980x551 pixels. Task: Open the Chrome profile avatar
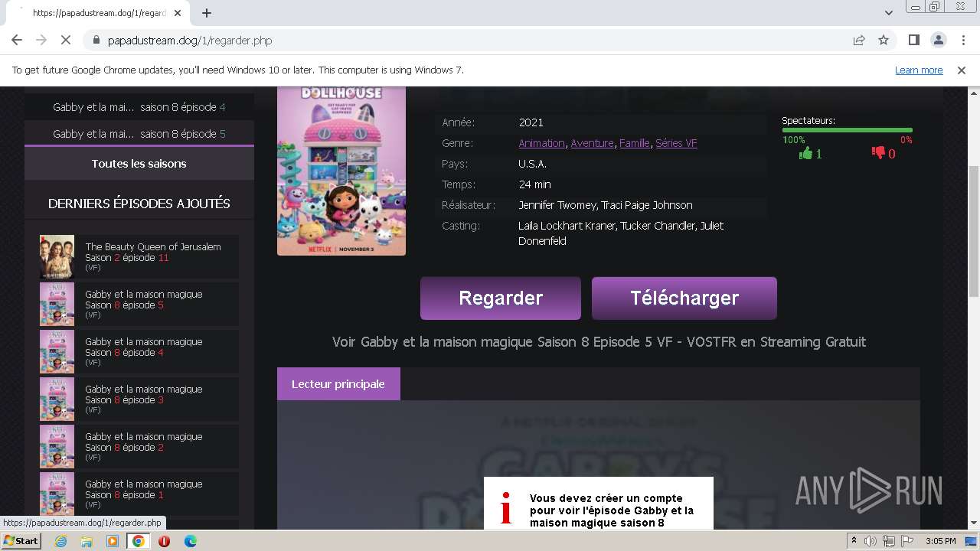pos(939,40)
